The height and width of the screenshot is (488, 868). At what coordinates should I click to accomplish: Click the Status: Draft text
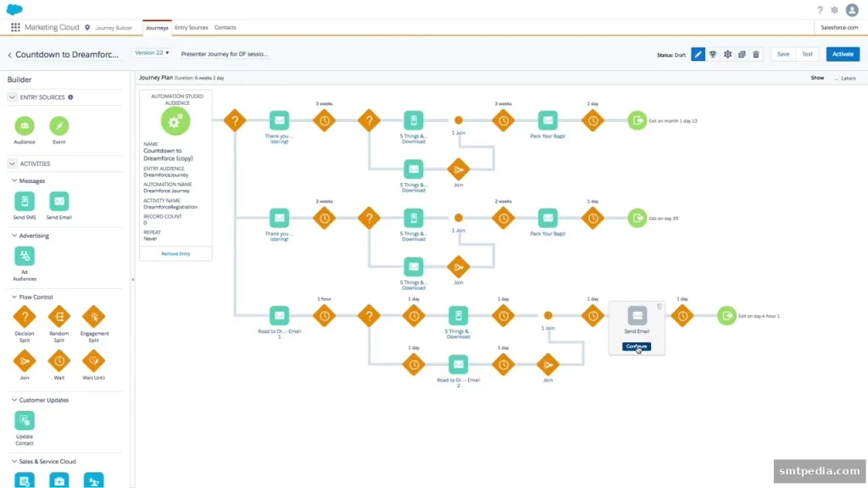671,55
